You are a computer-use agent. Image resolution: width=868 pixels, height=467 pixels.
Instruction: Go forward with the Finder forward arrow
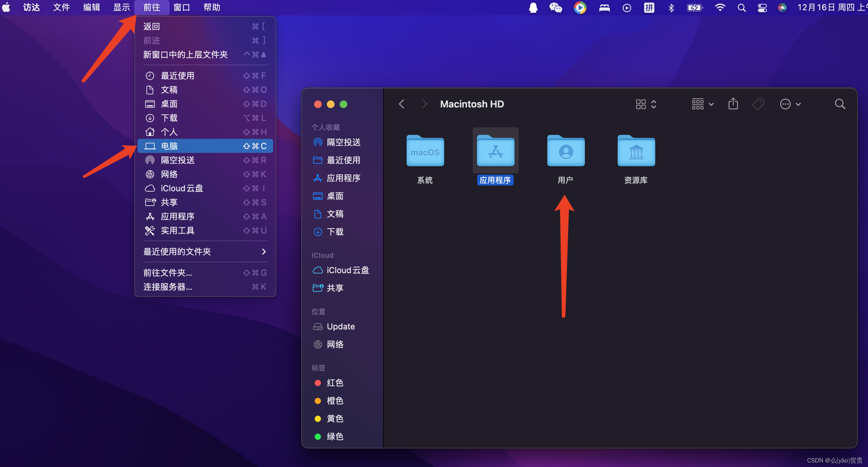click(x=424, y=104)
